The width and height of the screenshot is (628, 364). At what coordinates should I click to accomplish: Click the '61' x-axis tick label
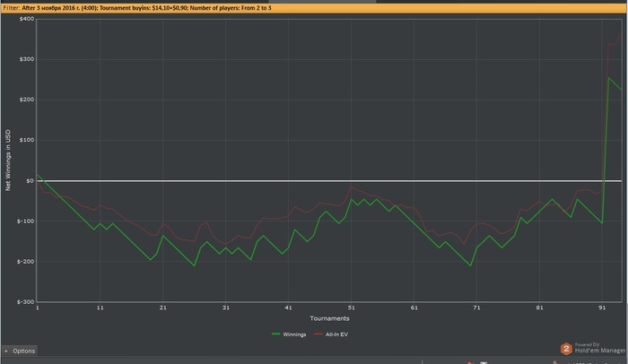point(414,308)
